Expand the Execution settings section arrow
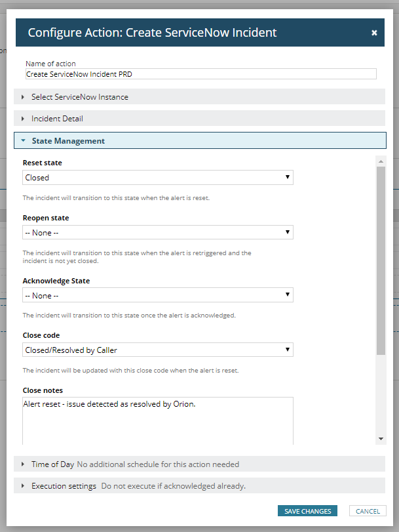Image resolution: width=399 pixels, height=532 pixels. pyautogui.click(x=23, y=486)
